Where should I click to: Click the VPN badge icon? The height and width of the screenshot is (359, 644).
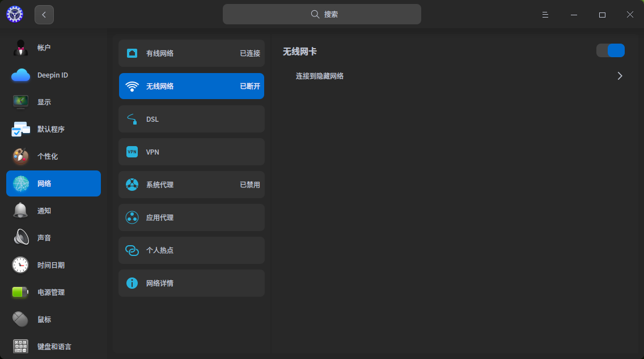[x=132, y=152]
